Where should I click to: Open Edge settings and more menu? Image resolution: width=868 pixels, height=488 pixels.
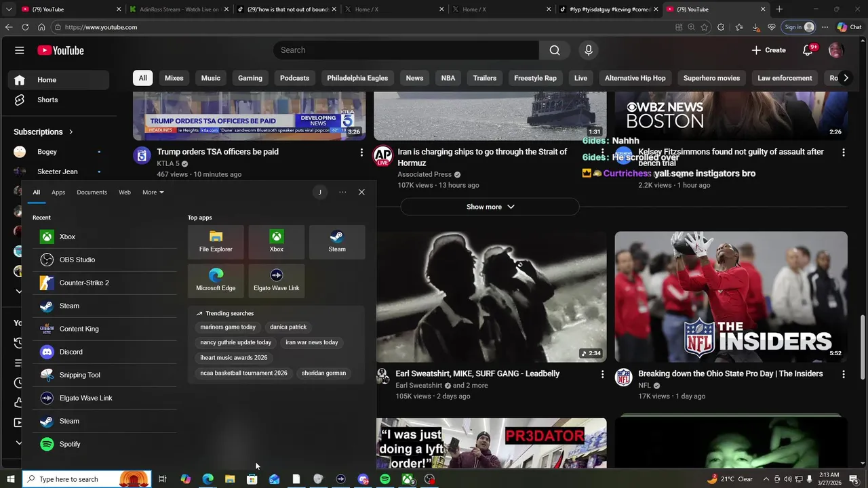(825, 27)
